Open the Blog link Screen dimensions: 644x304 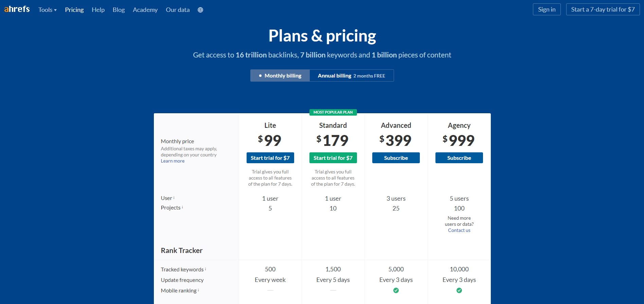click(x=119, y=10)
